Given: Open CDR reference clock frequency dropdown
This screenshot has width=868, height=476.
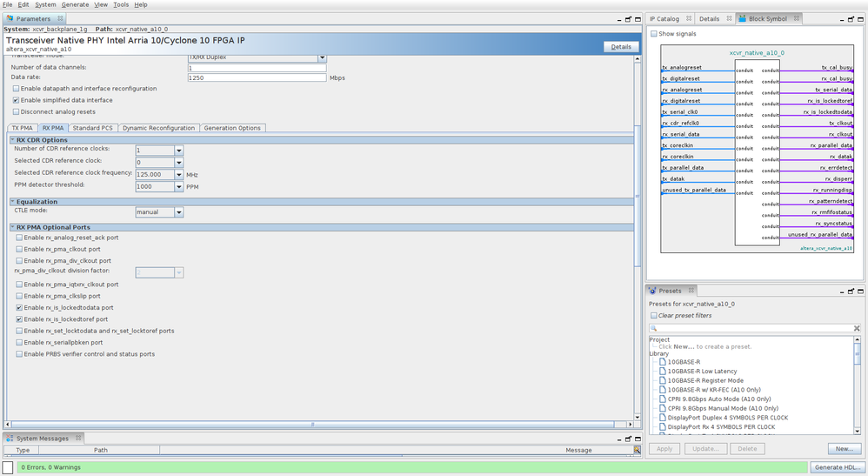Looking at the screenshot, I should pyautogui.click(x=179, y=175).
